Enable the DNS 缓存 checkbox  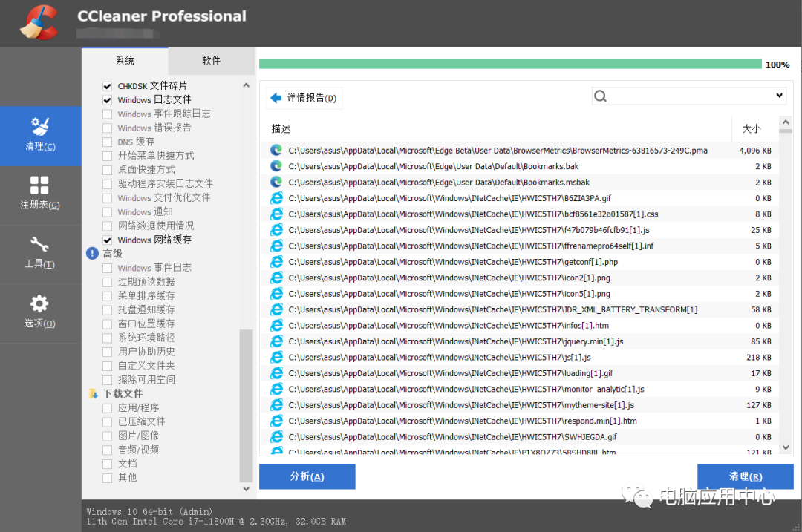[108, 142]
